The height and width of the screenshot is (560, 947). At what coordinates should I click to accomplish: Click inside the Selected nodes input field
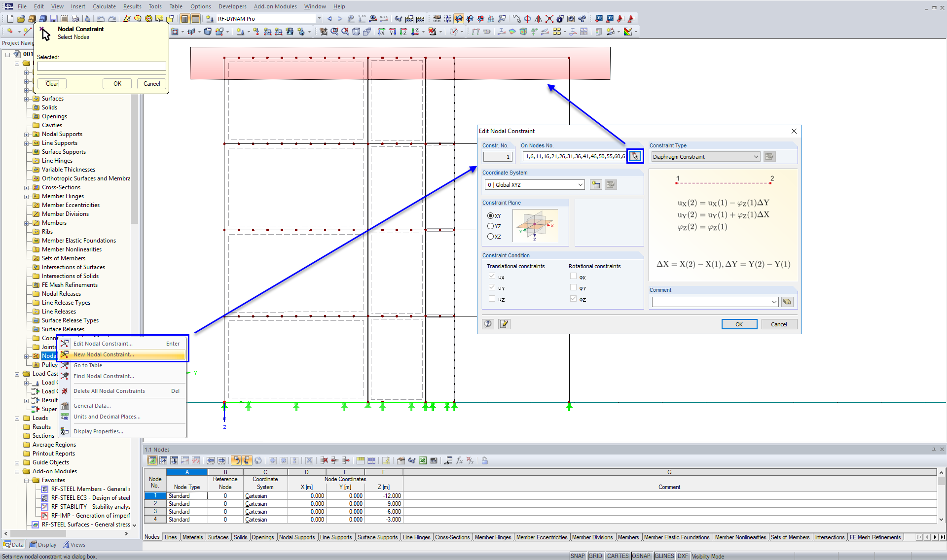pyautogui.click(x=101, y=66)
